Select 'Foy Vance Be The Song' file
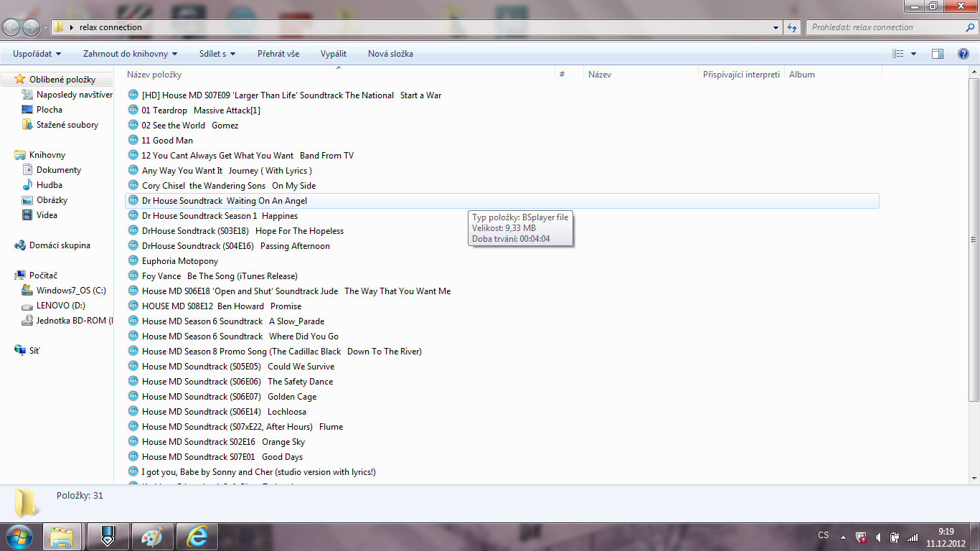 [x=220, y=276]
